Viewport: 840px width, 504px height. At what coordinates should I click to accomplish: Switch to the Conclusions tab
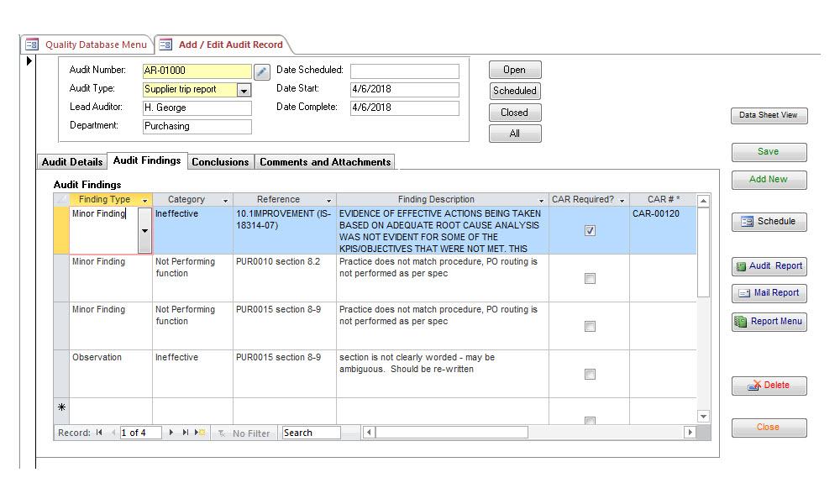[220, 162]
